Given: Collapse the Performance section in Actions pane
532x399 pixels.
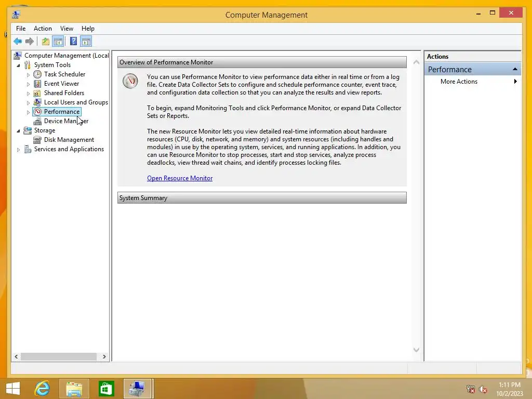Looking at the screenshot, I should tap(515, 69).
